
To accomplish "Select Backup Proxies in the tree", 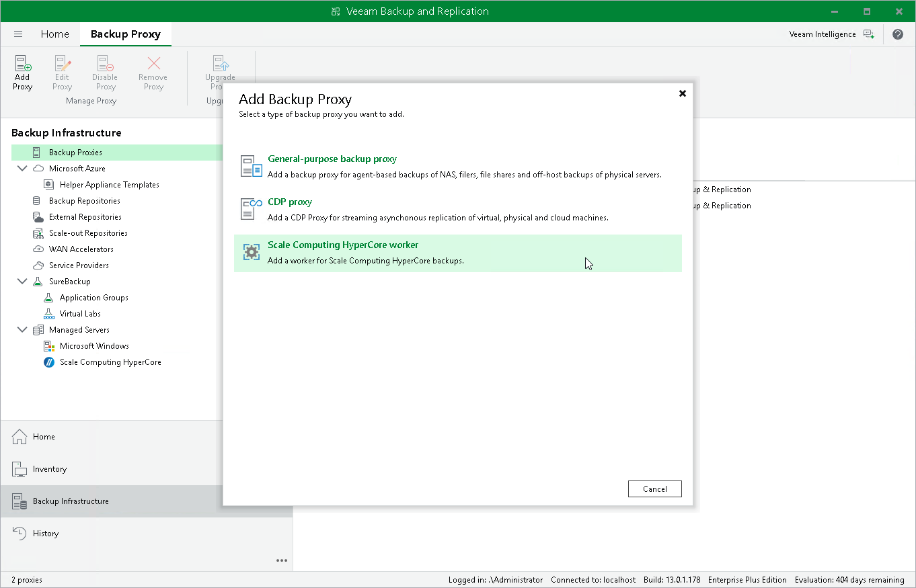I will click(75, 153).
